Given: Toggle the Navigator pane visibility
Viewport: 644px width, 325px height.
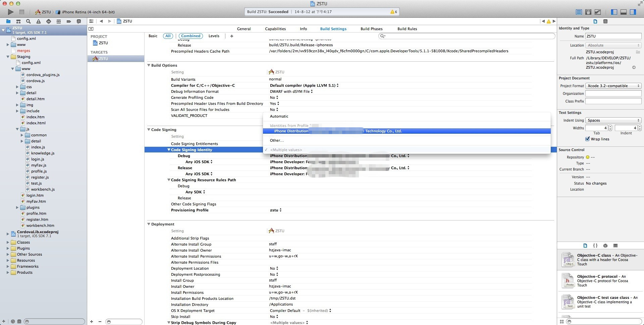Looking at the screenshot, I should pos(614,12).
